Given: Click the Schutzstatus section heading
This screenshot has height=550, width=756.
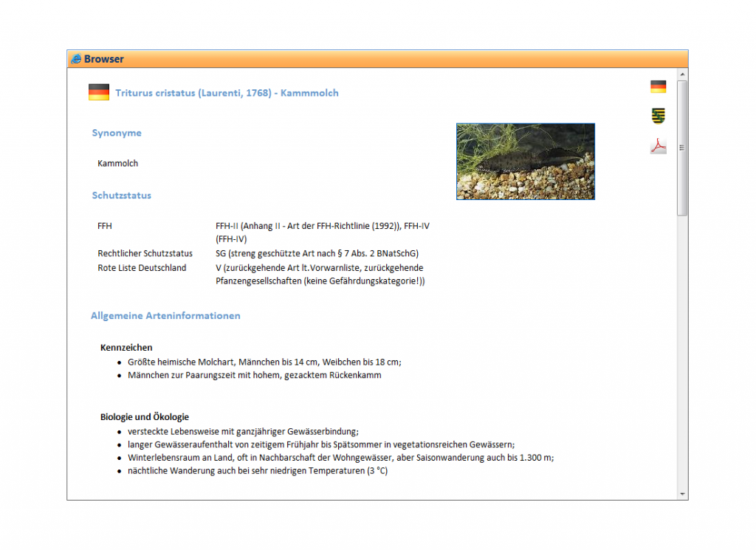Looking at the screenshot, I should (x=122, y=195).
